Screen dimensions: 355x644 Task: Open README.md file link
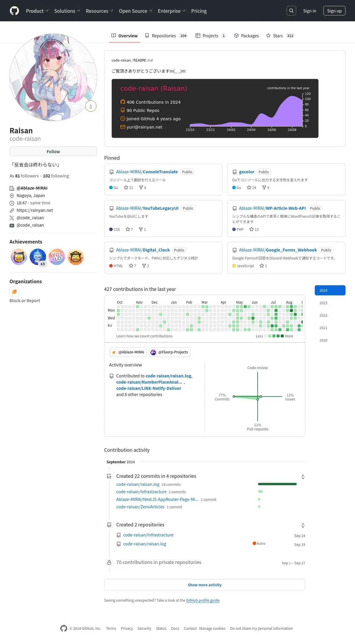coord(143,60)
